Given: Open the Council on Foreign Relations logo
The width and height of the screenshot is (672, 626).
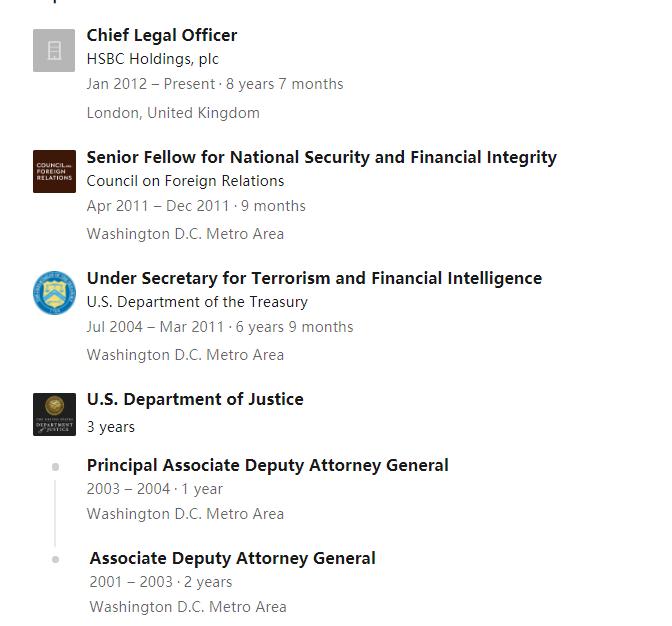Looking at the screenshot, I should (54, 171).
